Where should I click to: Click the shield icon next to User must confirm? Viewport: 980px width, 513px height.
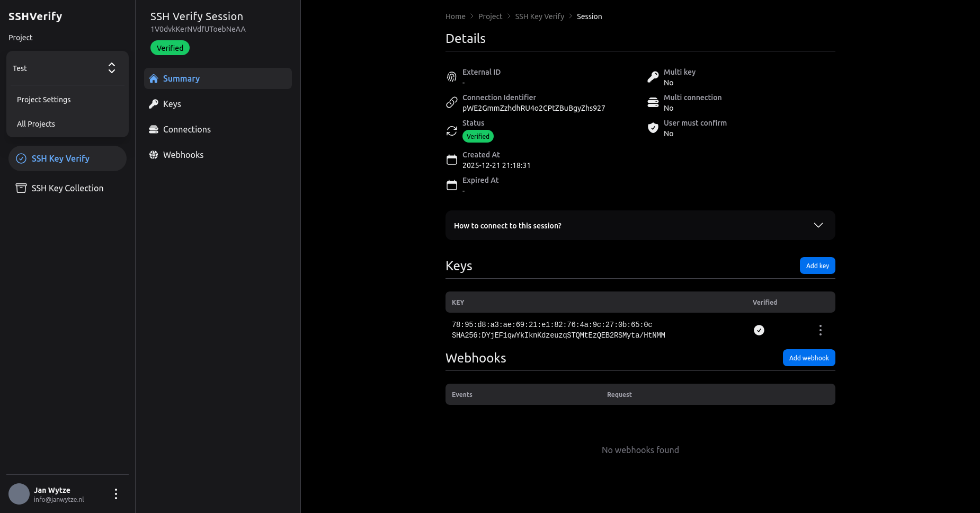[653, 127]
